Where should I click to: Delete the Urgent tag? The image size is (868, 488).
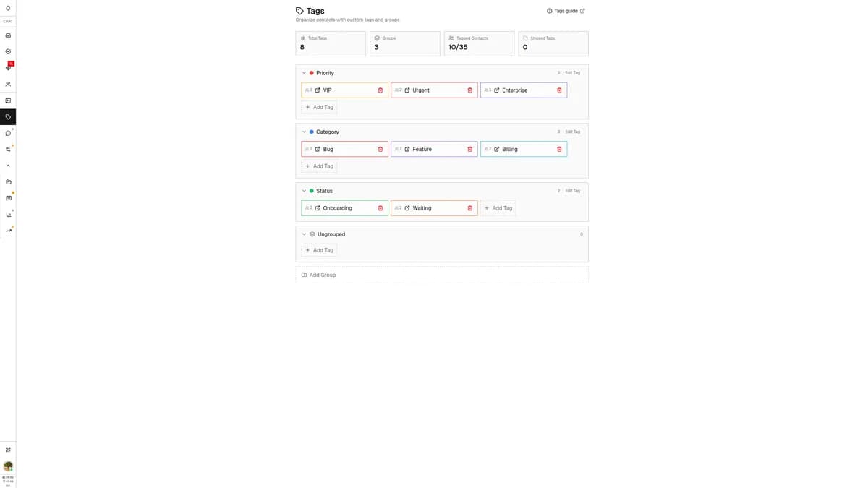point(470,90)
